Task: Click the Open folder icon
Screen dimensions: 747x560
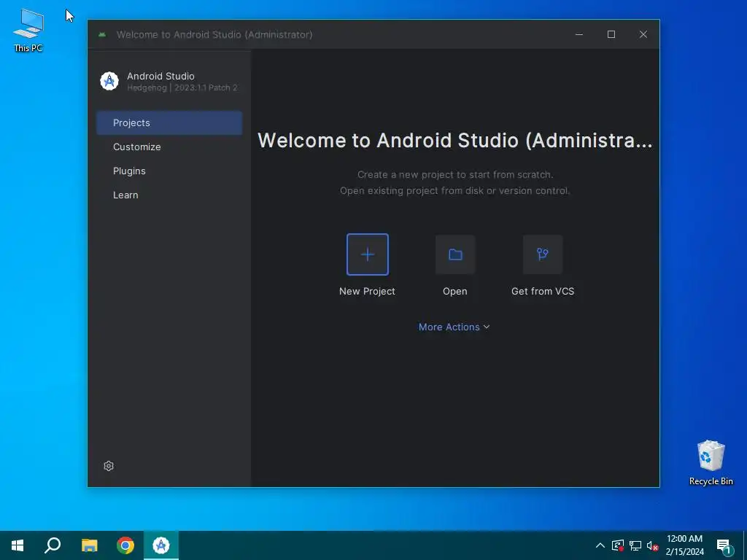Action: click(x=455, y=254)
